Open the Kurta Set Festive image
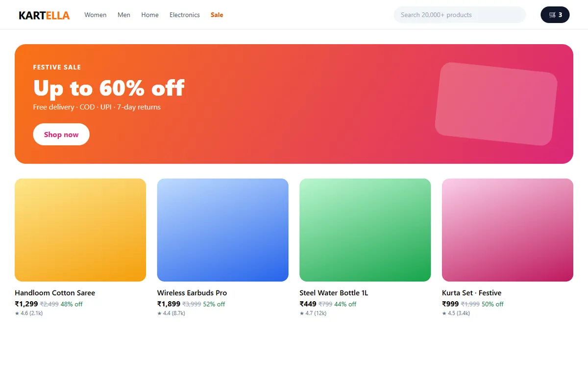Viewport: 588px width, 368px height. [508, 230]
